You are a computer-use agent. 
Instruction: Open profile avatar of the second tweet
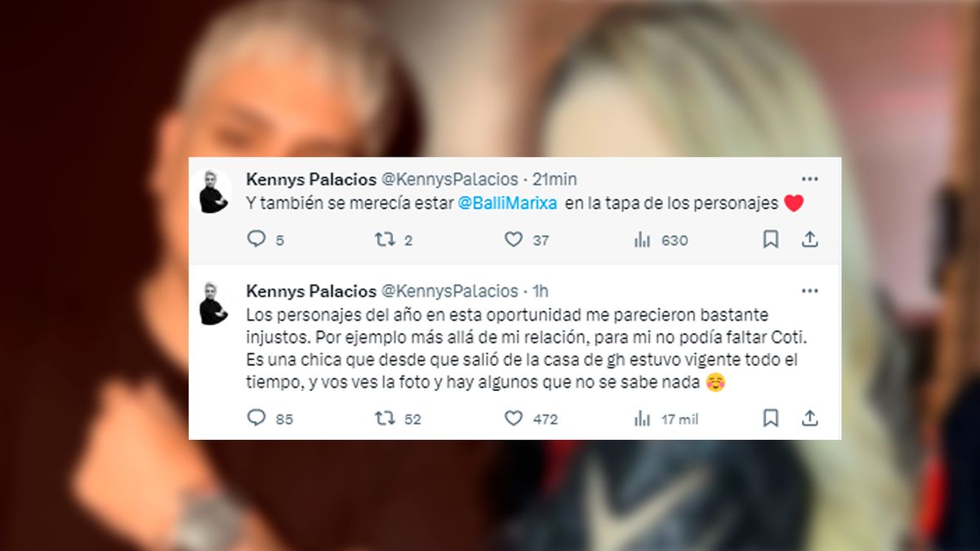coord(214,304)
